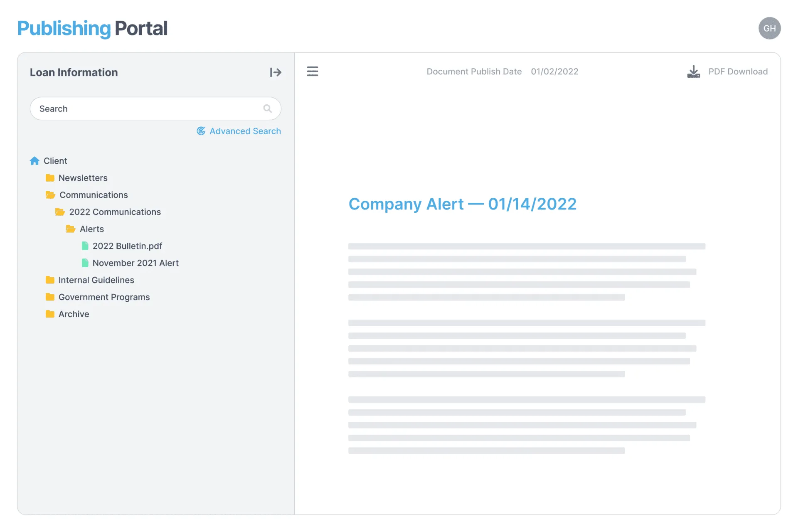Click the Company Alert — 01/14/2022 title
Image resolution: width=798 pixels, height=532 pixels.
(462, 204)
